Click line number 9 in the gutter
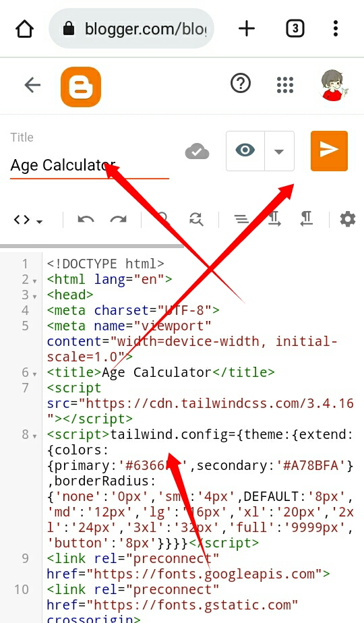 [x=25, y=559]
